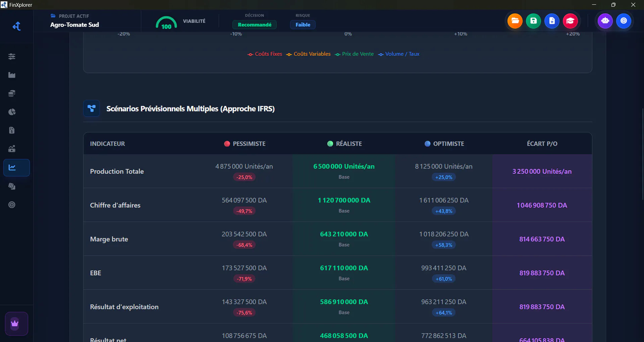Click the Recommandé decision badge

255,25
